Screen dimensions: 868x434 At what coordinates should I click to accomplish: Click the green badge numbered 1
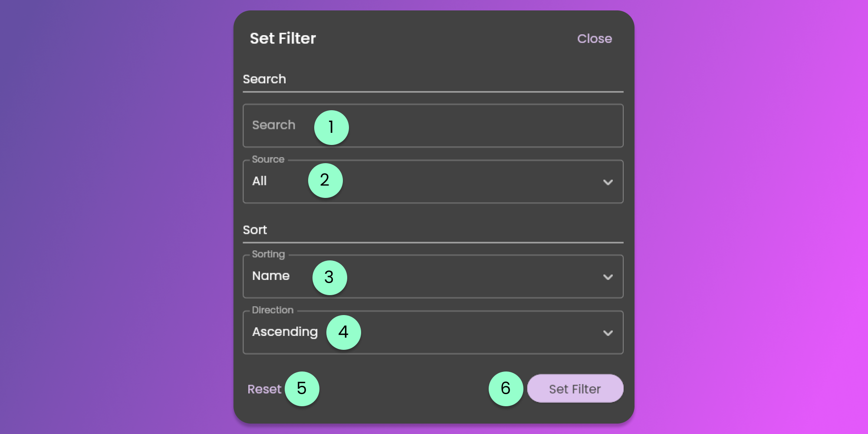coord(331,128)
